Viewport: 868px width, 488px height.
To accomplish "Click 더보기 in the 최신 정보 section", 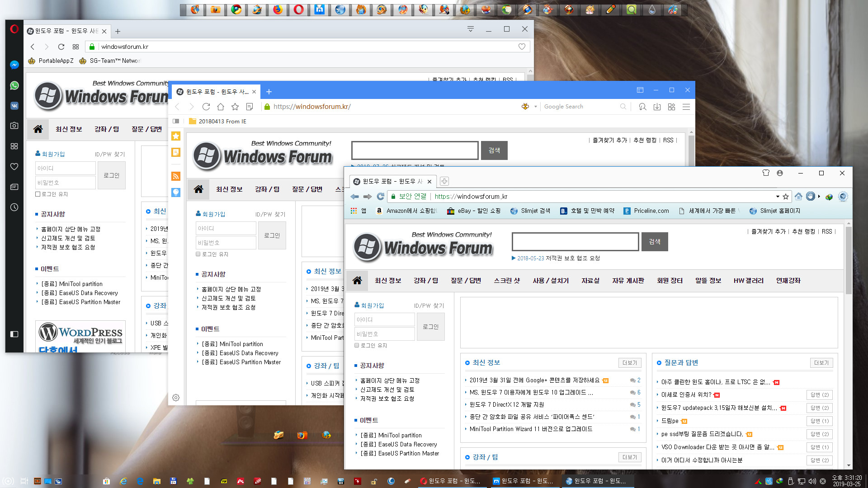I will click(629, 363).
